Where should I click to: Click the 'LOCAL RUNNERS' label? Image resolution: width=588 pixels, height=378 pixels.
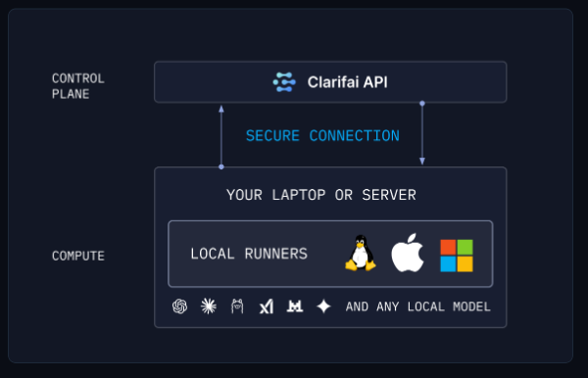click(249, 254)
